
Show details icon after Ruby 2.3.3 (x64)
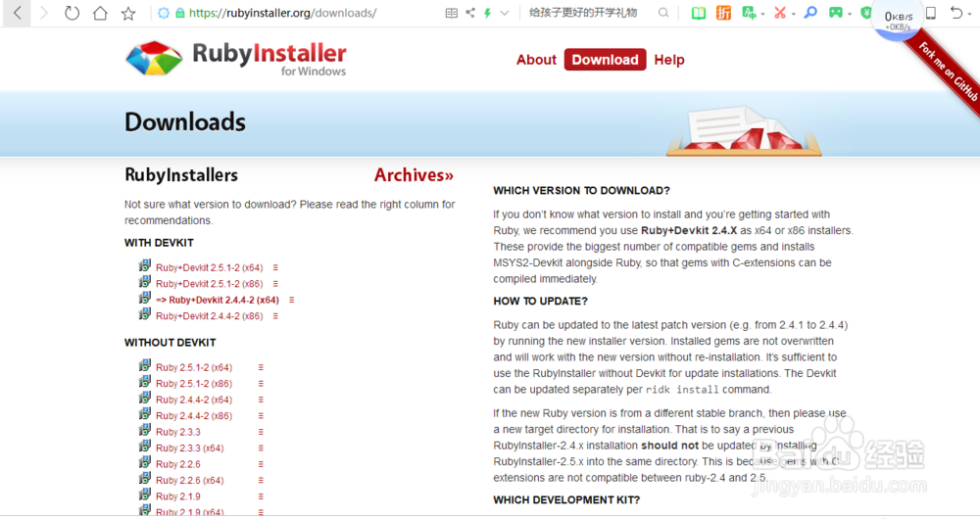pyautogui.click(x=261, y=448)
